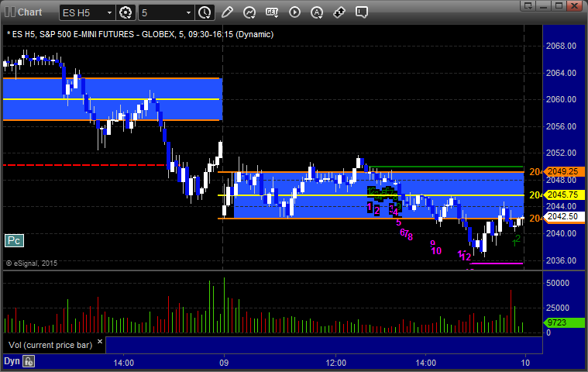This screenshot has width=588, height=372.
Task: Click the Dyn scaling label
Action: coord(12,361)
